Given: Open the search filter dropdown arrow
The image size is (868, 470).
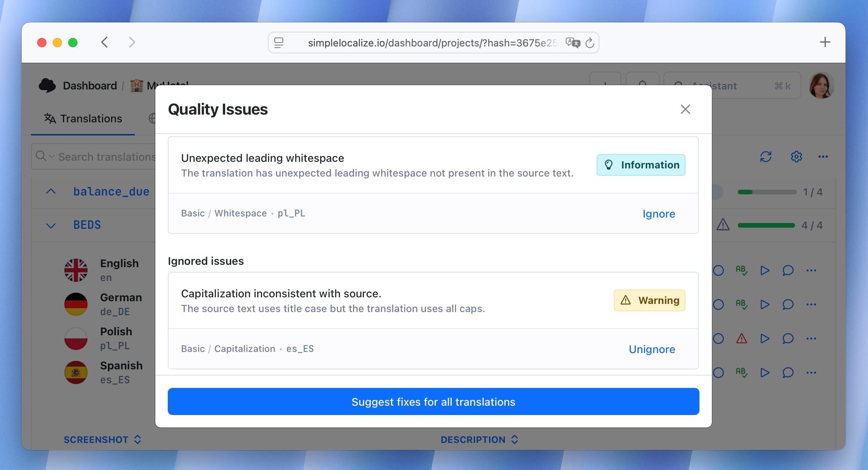Looking at the screenshot, I should (52, 156).
